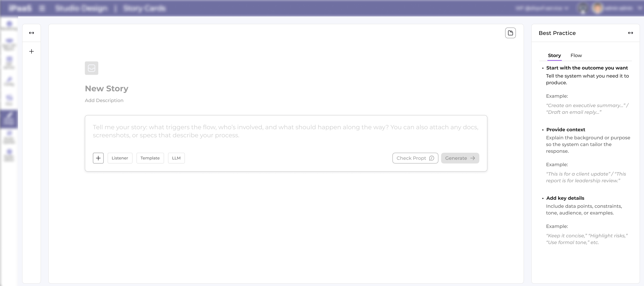Open the document icon in story canvas
The image size is (644, 286).
(x=510, y=33)
